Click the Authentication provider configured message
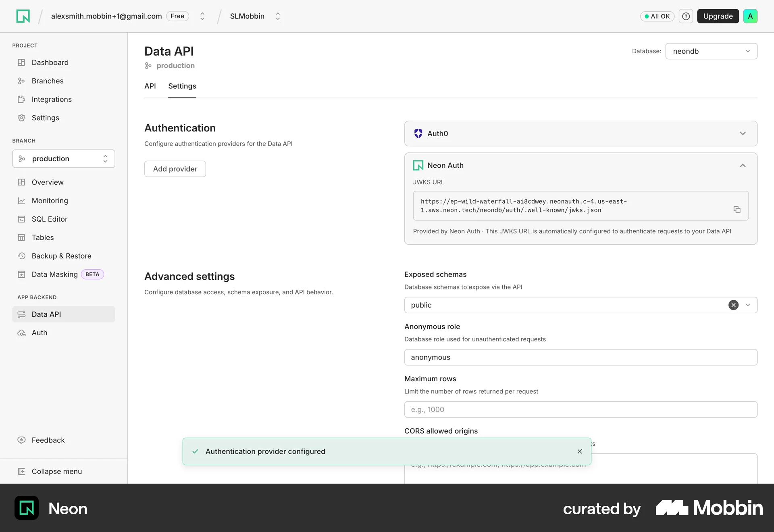Viewport: 774px width, 532px height. pos(265,451)
